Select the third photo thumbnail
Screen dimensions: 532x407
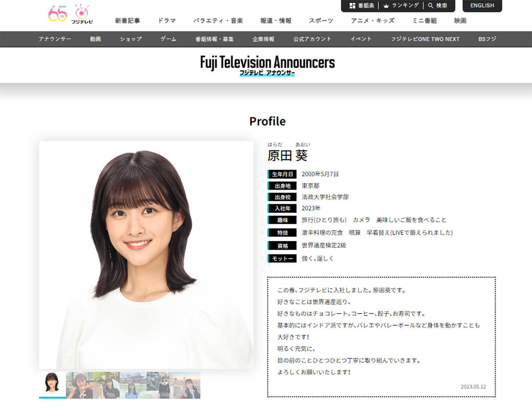pos(106,385)
